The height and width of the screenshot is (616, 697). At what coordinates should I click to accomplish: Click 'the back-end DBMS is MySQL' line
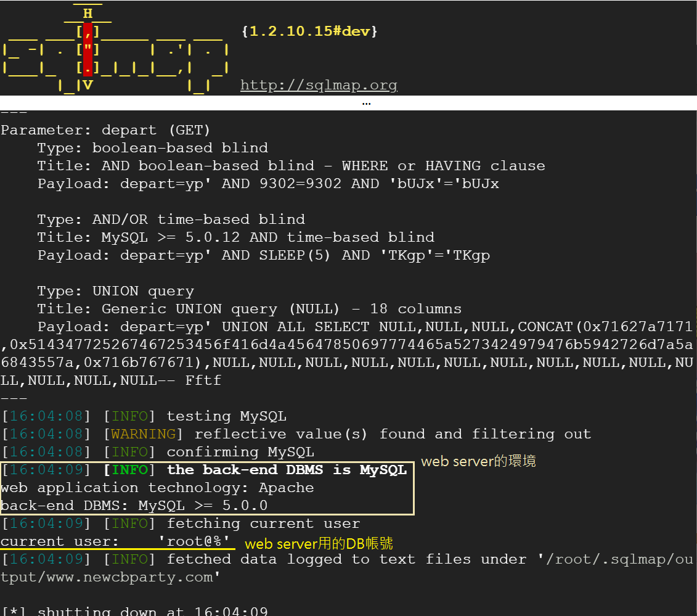coord(205,470)
